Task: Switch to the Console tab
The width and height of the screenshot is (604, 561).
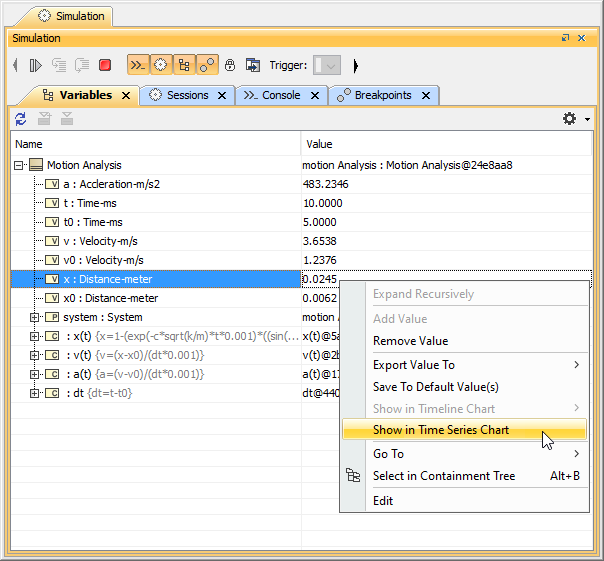Action: (x=280, y=95)
